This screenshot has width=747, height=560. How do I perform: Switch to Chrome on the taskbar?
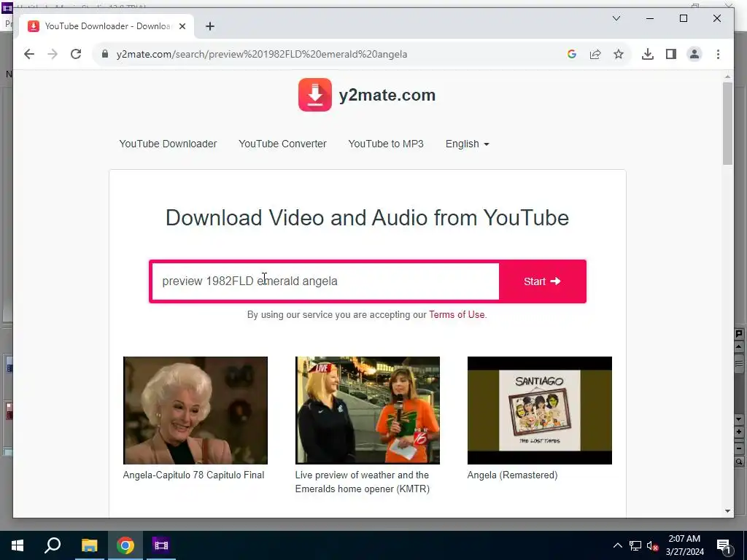point(125,545)
